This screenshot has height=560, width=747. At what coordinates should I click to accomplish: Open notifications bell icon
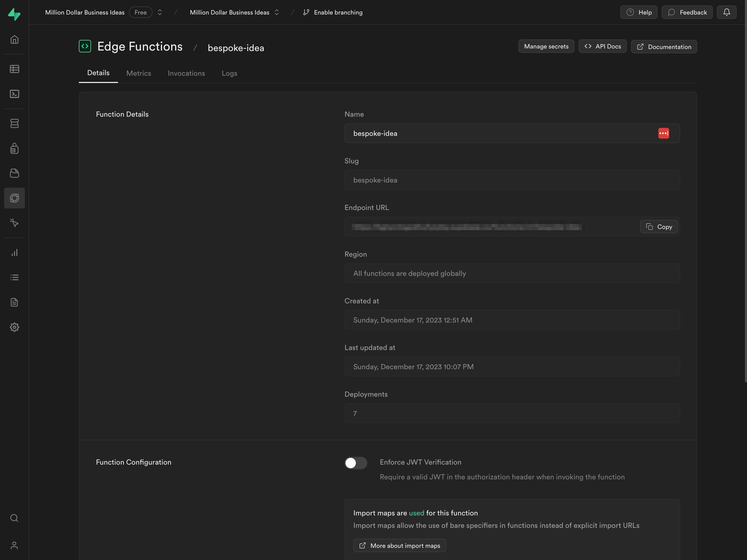pyautogui.click(x=727, y=12)
